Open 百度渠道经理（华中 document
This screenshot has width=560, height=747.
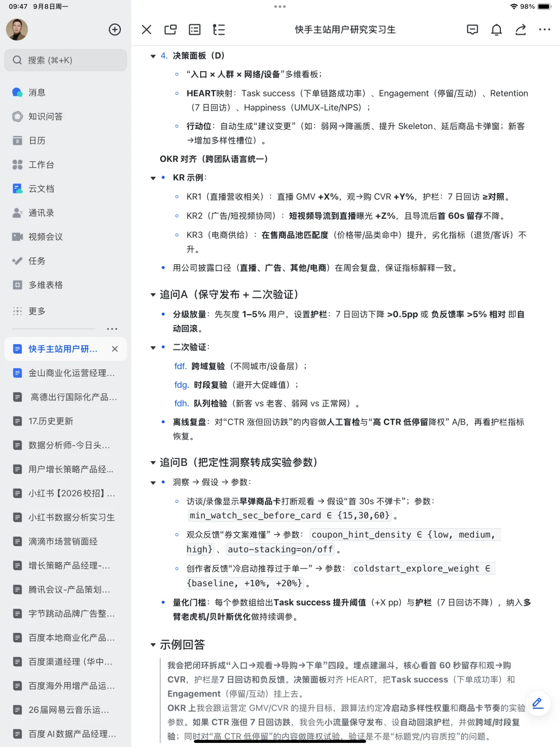point(66,662)
